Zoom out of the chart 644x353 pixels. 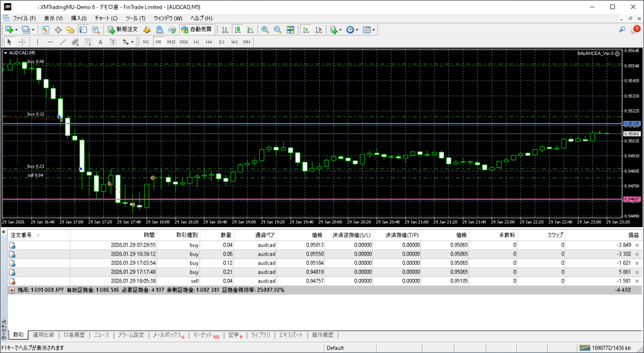click(x=277, y=30)
